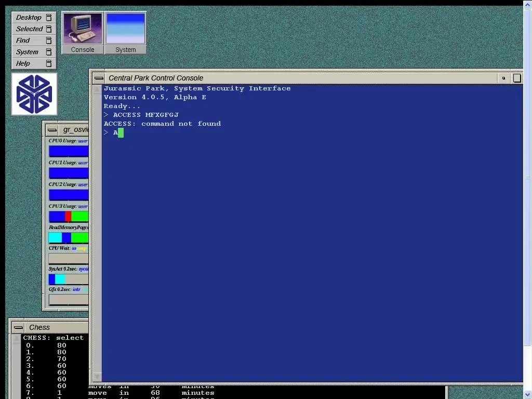Click chess option row 2 with value 70
Image resolution: width=532 pixels, height=399 pixels.
coord(46,359)
